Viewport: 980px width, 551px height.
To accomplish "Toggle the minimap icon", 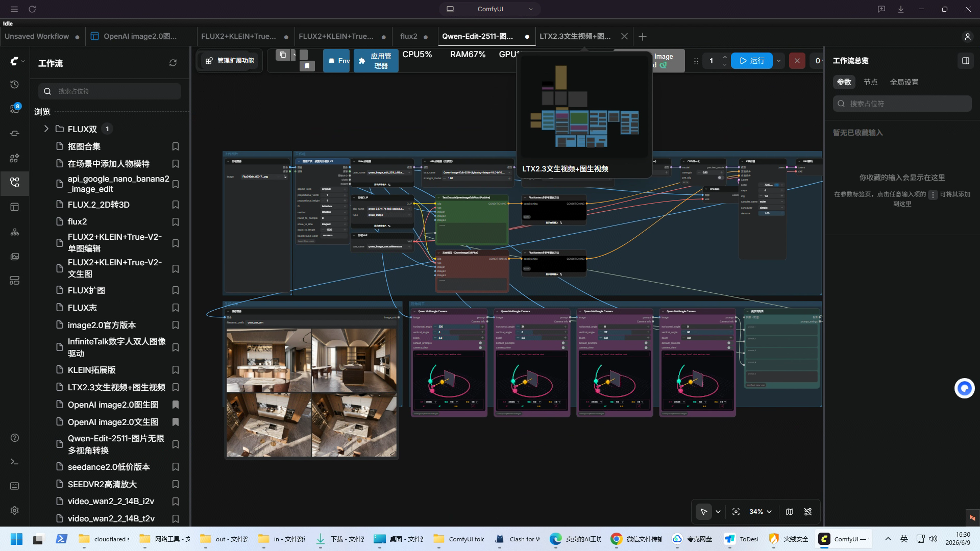I will click(x=790, y=512).
